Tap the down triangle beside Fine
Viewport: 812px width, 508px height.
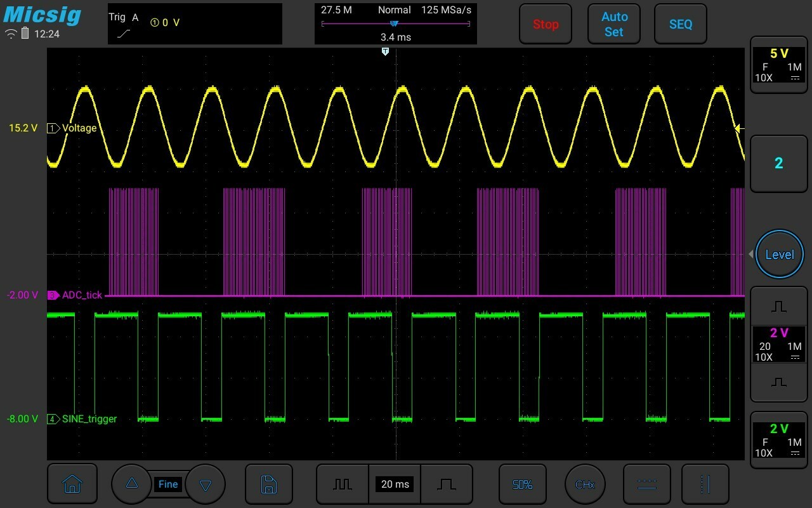click(205, 485)
